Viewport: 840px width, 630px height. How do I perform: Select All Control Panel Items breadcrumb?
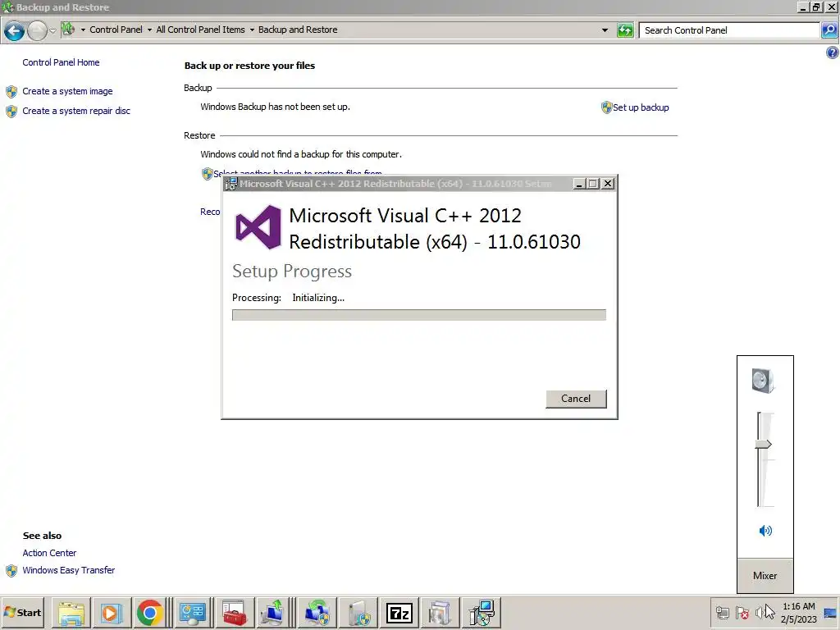click(200, 30)
